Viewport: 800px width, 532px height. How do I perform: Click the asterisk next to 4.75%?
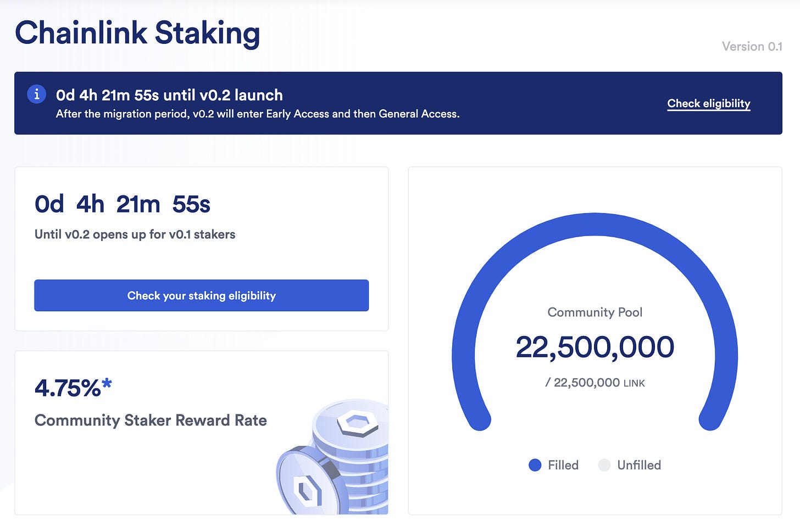coord(107,383)
